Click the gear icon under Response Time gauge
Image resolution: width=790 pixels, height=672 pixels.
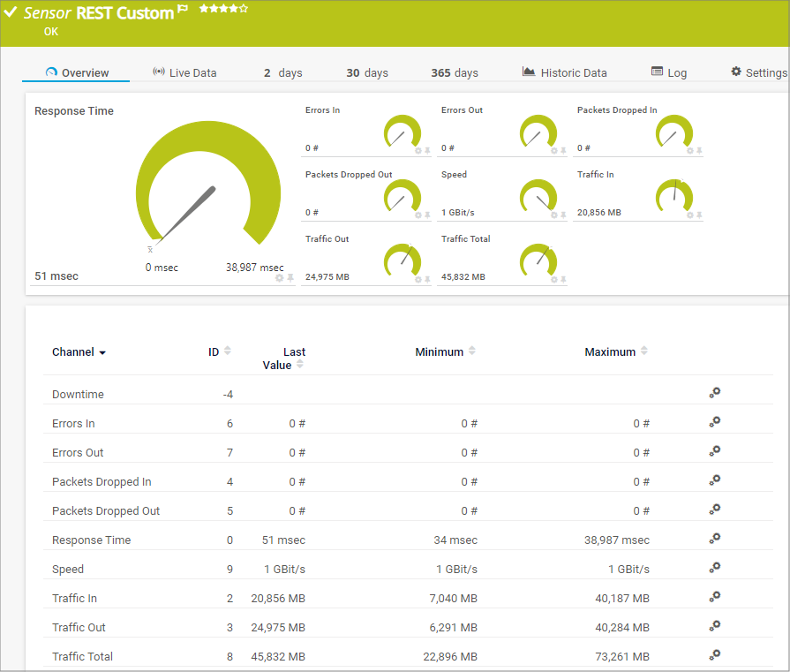click(280, 278)
